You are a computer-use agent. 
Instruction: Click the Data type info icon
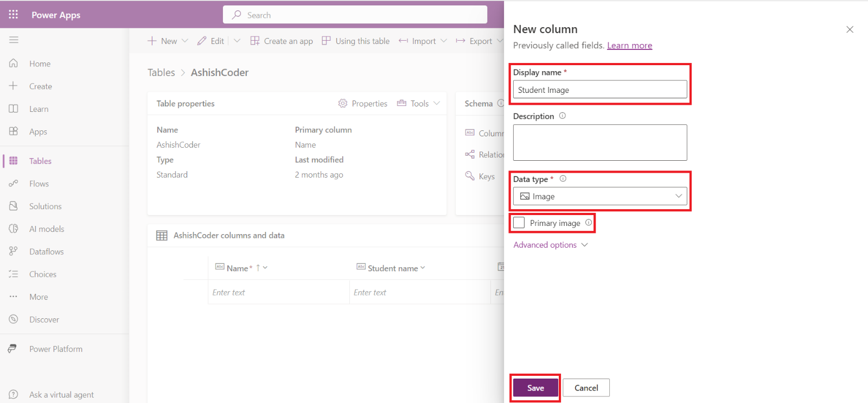point(563,179)
